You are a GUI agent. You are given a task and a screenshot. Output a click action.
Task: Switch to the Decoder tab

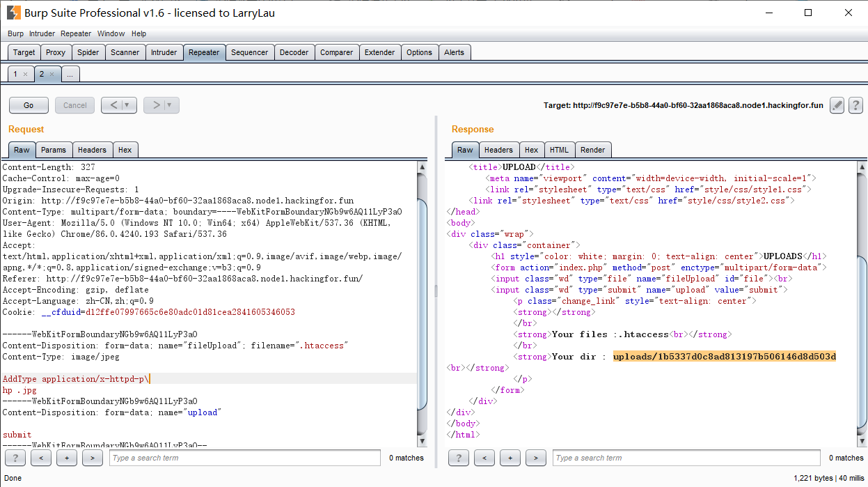(x=294, y=52)
